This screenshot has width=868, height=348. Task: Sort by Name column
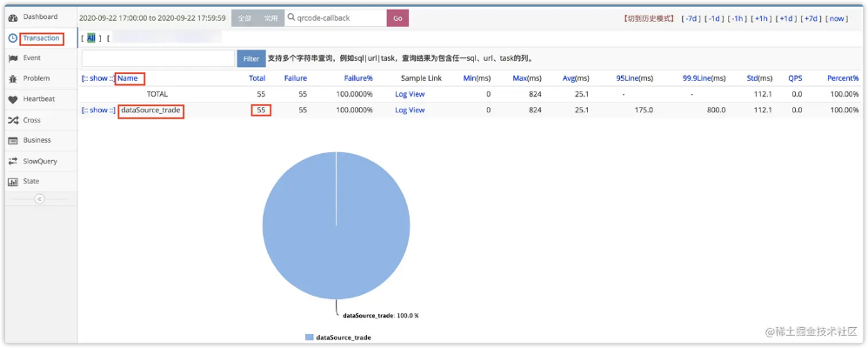point(128,78)
